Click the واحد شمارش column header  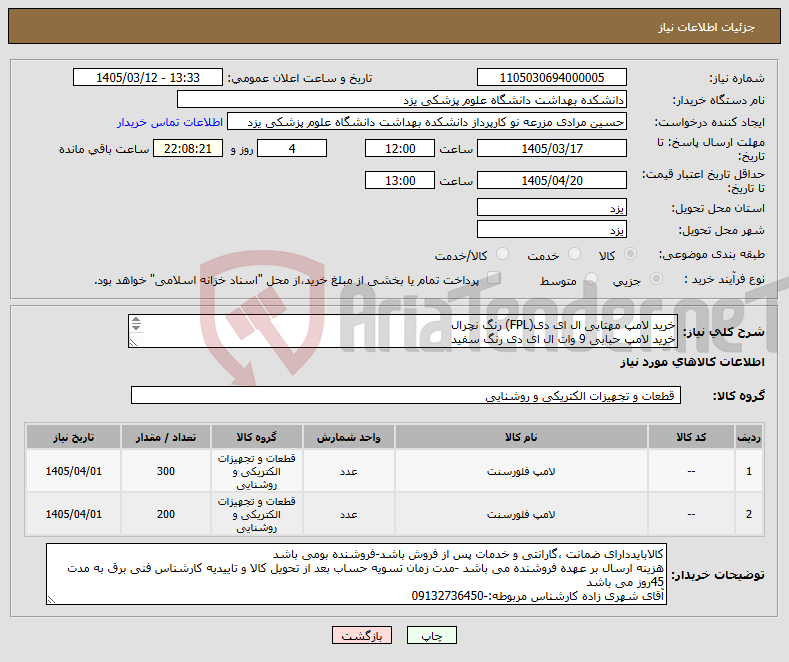point(349,437)
